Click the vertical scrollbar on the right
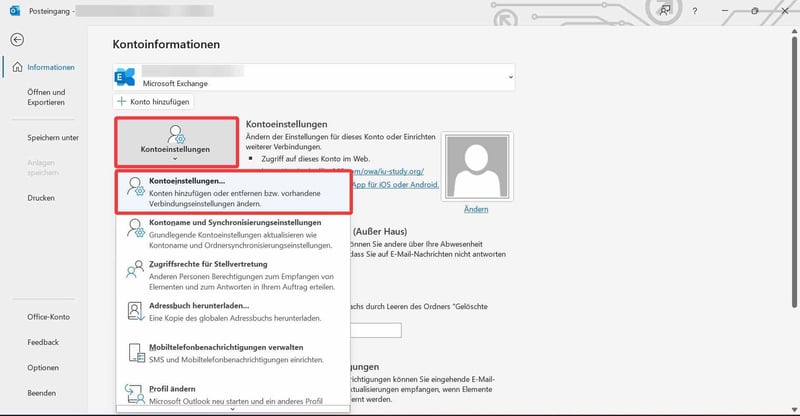This screenshot has height=416, width=800. tap(794, 171)
